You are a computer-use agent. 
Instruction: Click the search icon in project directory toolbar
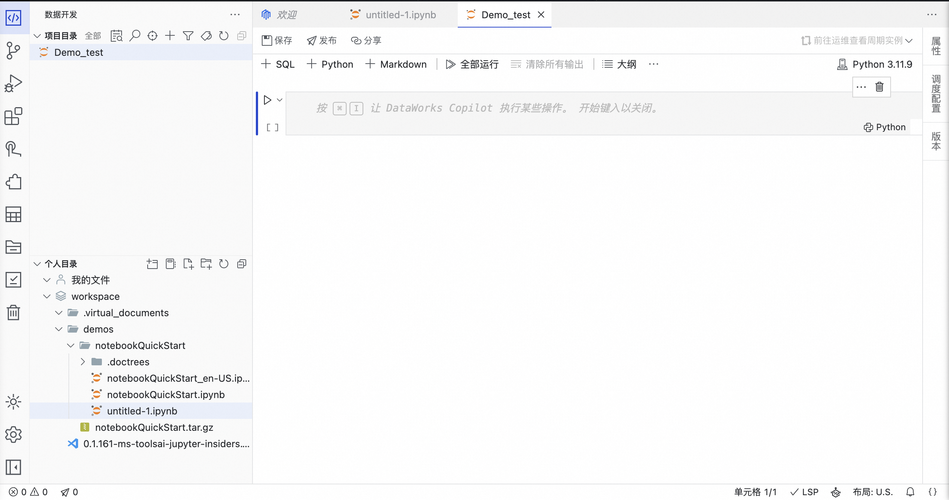(135, 36)
